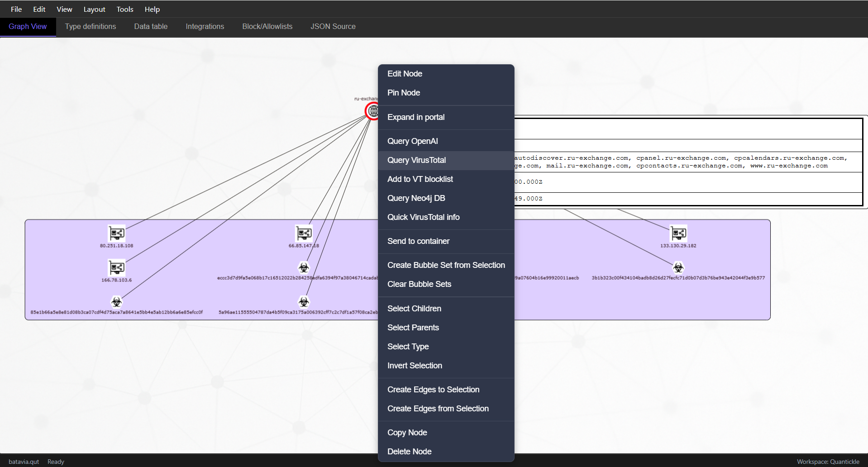Click the malware node for hash 3b1b323c00f4
Screen dimensions: 868x467
tap(678, 267)
